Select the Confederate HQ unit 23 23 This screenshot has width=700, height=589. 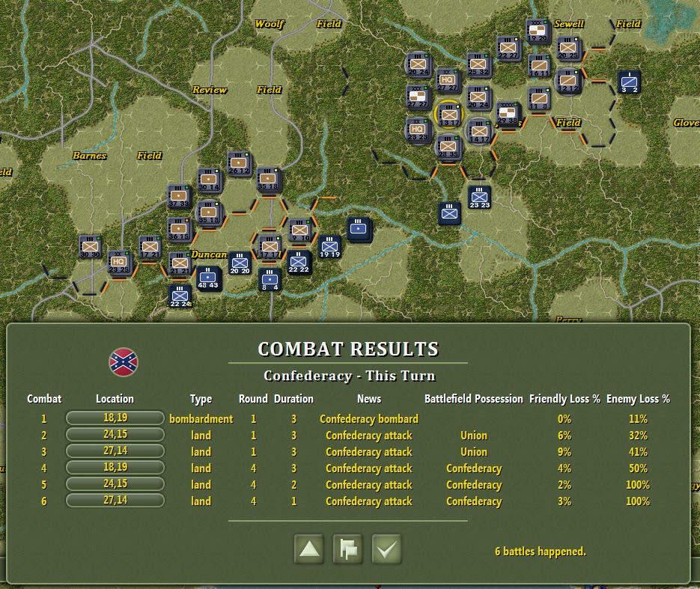point(418,129)
